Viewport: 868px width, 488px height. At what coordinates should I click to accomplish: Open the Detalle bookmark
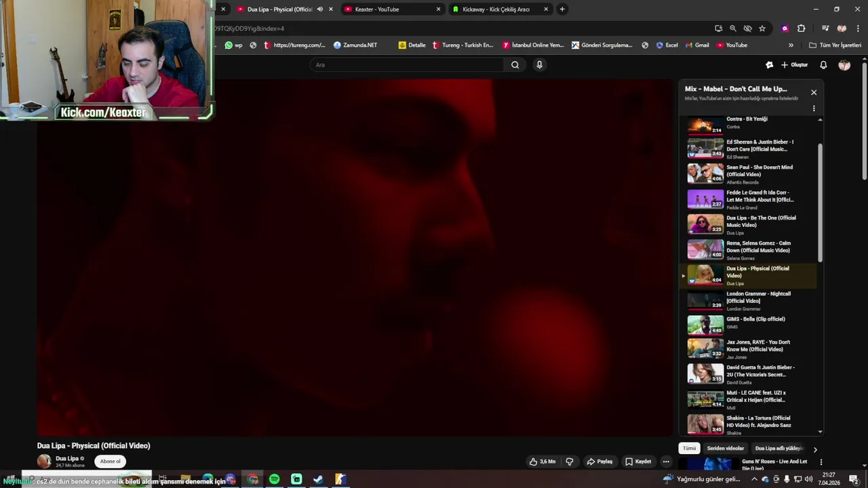(x=412, y=45)
